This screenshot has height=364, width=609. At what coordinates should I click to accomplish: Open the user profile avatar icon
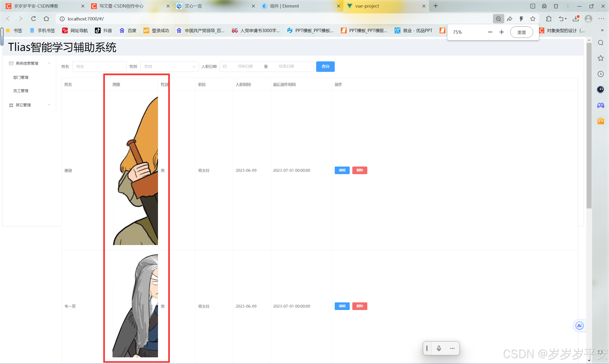click(x=588, y=19)
